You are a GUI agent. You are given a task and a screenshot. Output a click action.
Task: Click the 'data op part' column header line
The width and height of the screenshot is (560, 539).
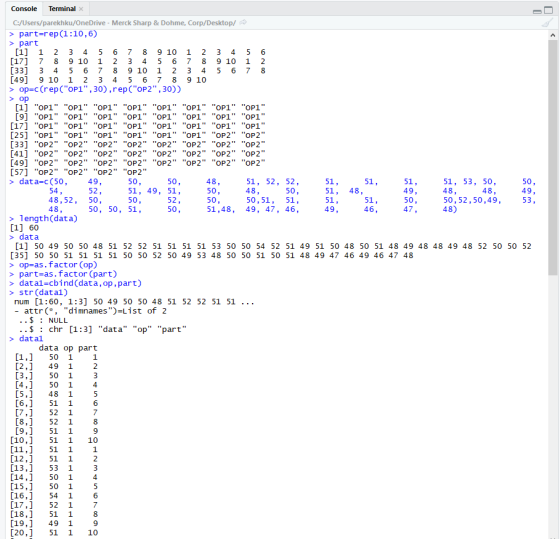click(68, 348)
